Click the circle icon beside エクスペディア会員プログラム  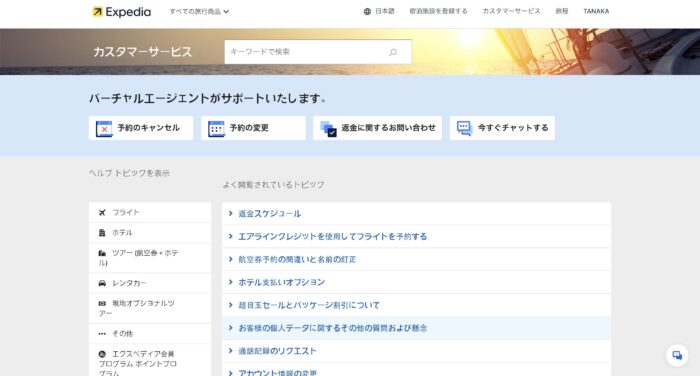click(x=102, y=354)
